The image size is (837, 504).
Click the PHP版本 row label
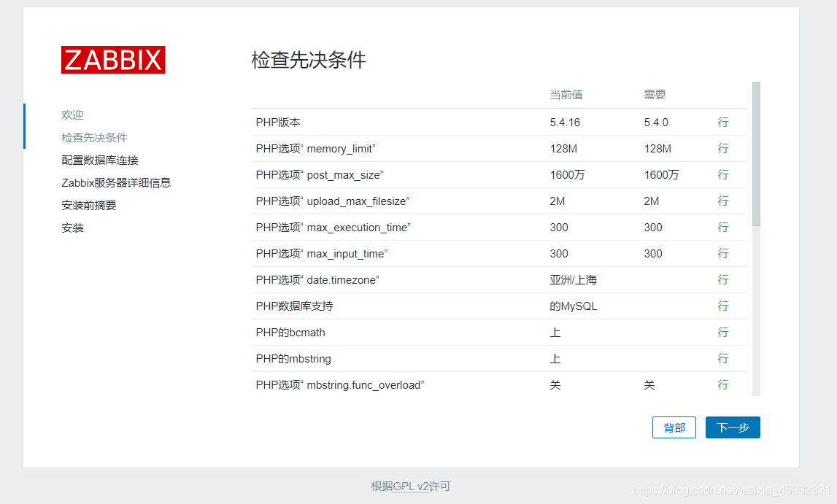[x=278, y=122]
